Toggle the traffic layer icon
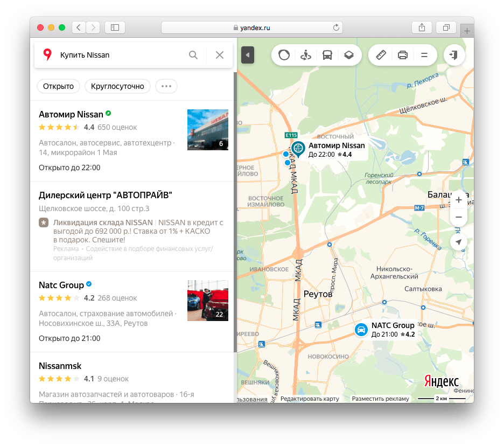Image resolution: width=504 pixels, height=446 pixels. [284, 55]
